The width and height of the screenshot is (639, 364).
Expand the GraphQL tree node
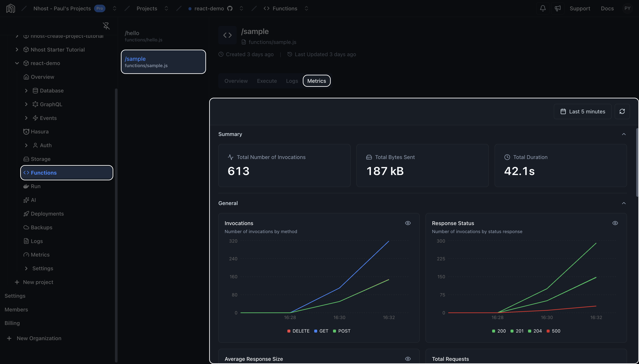(26, 104)
